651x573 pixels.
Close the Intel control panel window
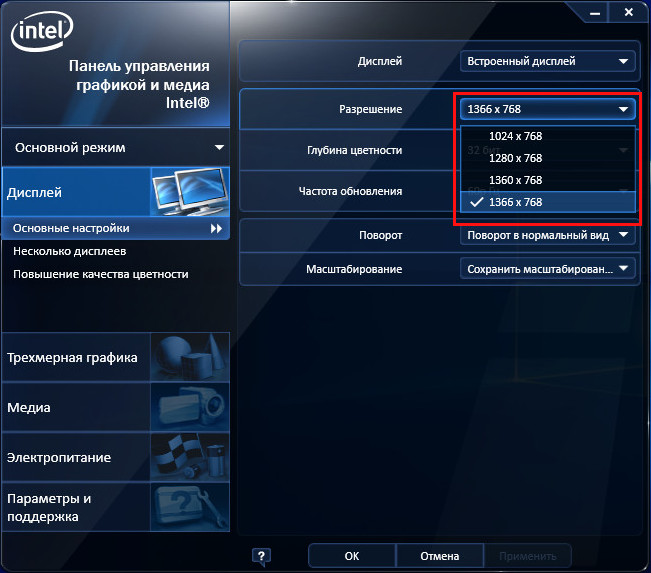(x=629, y=12)
